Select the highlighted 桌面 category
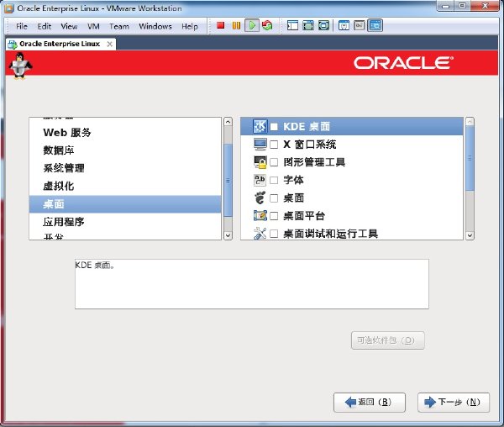This screenshot has height=427, width=504. coord(125,204)
